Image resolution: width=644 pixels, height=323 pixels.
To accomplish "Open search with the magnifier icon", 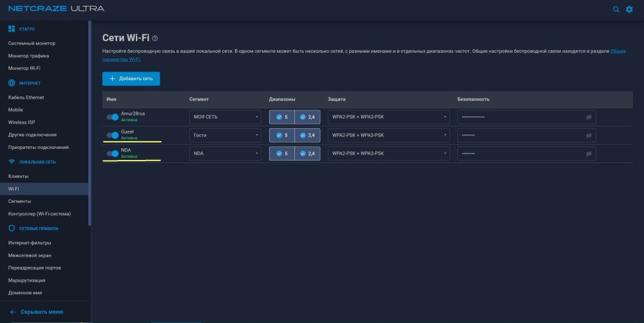I will 616,9.
